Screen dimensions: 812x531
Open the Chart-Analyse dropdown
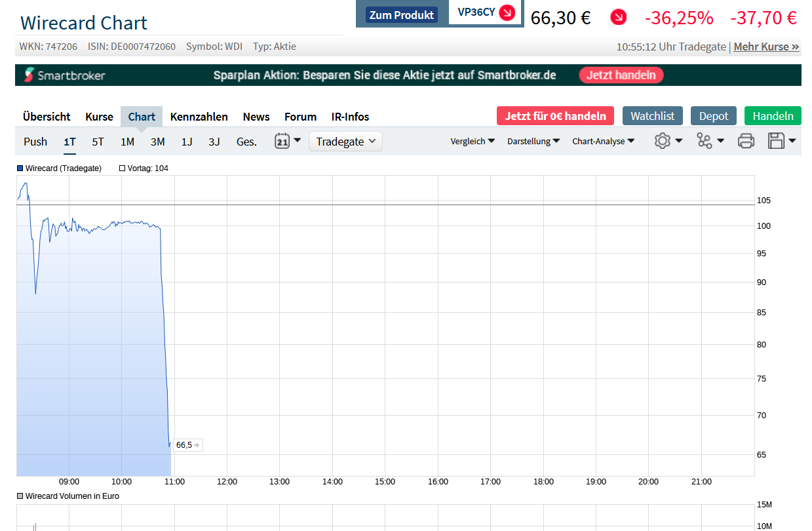click(x=602, y=140)
